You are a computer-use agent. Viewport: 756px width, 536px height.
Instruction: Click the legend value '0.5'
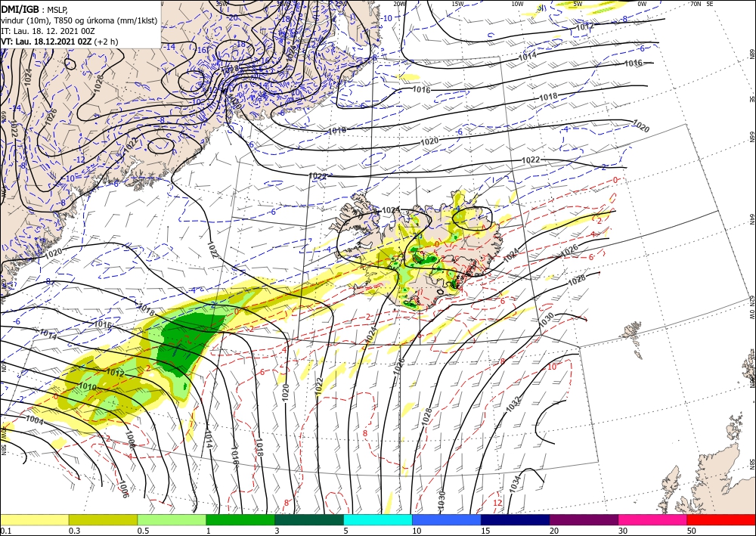[x=143, y=531]
